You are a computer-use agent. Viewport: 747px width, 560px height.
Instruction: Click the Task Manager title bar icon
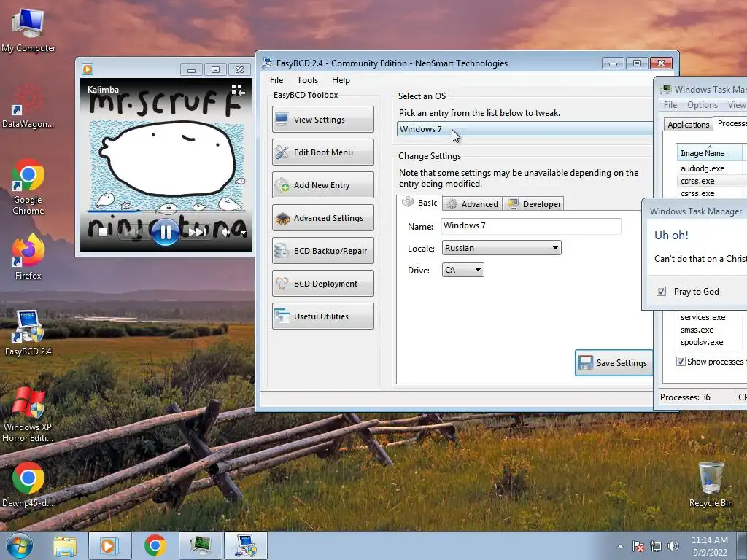pos(665,89)
